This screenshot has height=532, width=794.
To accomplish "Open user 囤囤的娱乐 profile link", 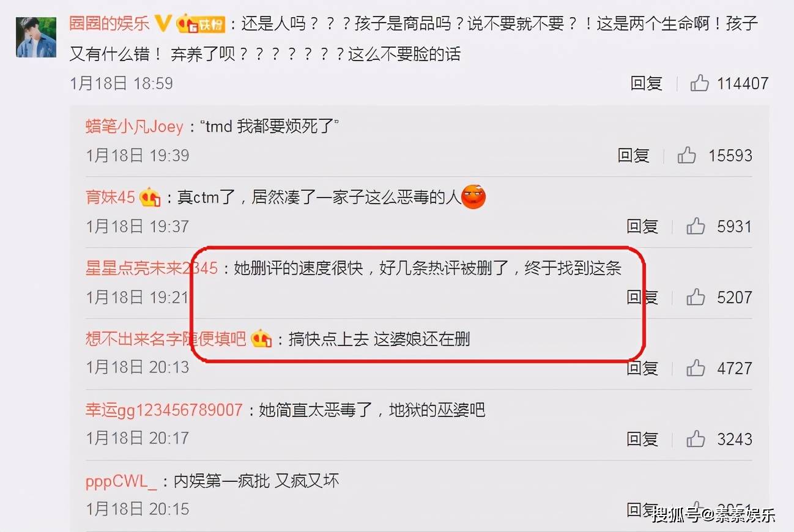I will click(109, 24).
